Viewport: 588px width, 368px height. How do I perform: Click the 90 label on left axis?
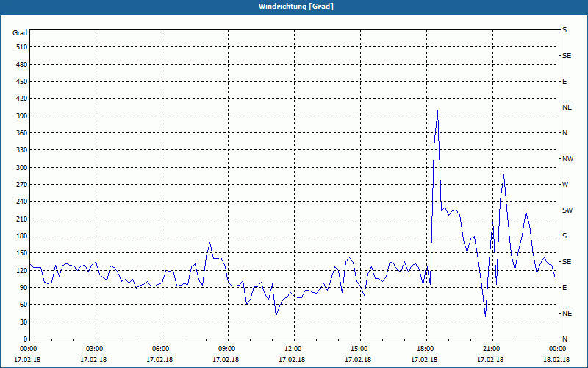22,288
